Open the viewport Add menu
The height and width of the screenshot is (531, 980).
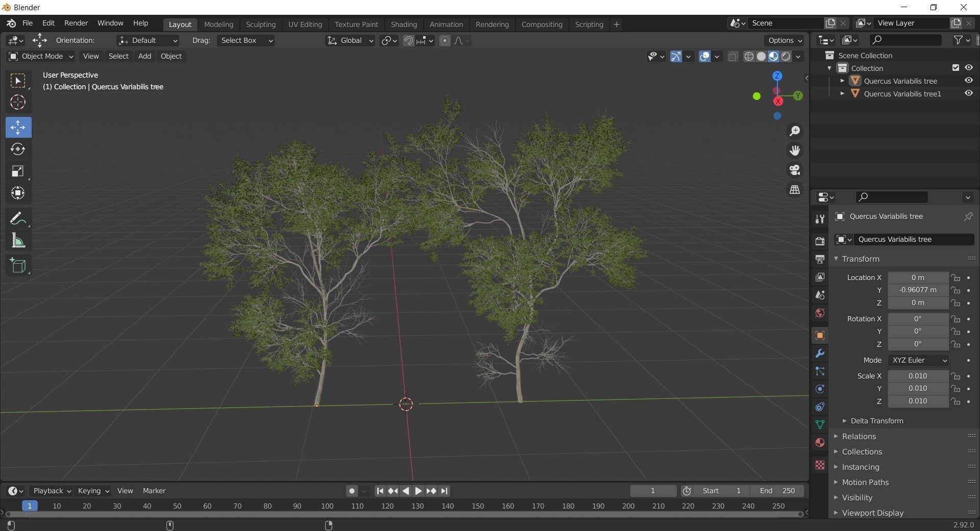pyautogui.click(x=144, y=56)
